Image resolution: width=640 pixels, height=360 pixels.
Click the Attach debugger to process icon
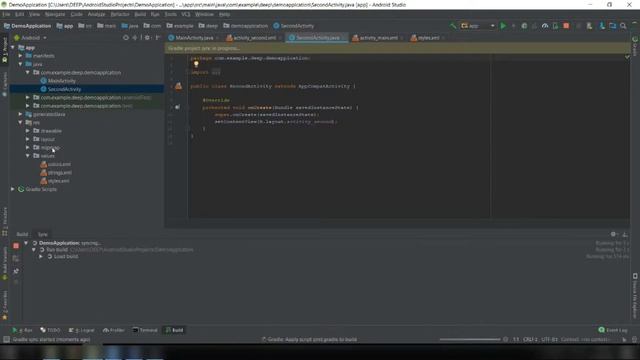[556, 26]
